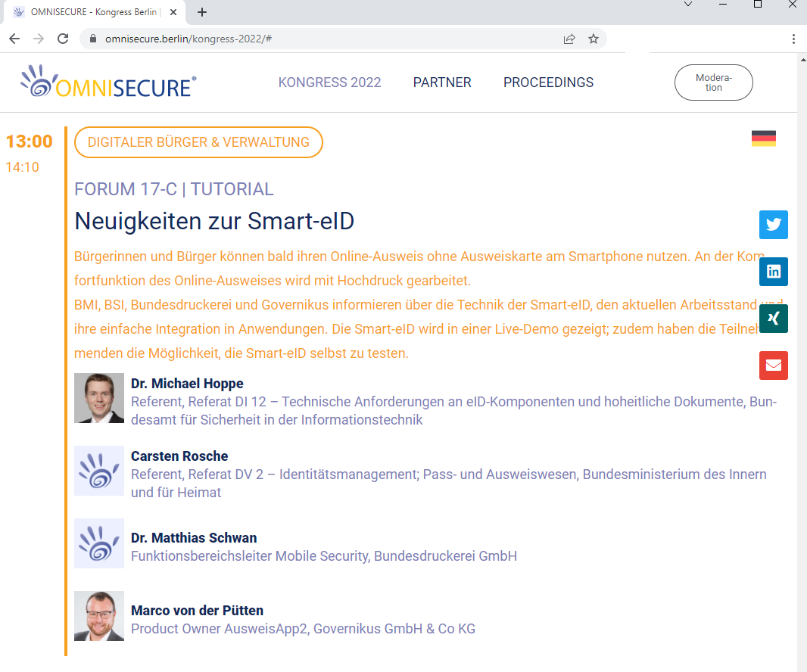Click Rosche's 'Referent, Referat DV 2' description
This screenshot has height=672, width=807.
(449, 483)
